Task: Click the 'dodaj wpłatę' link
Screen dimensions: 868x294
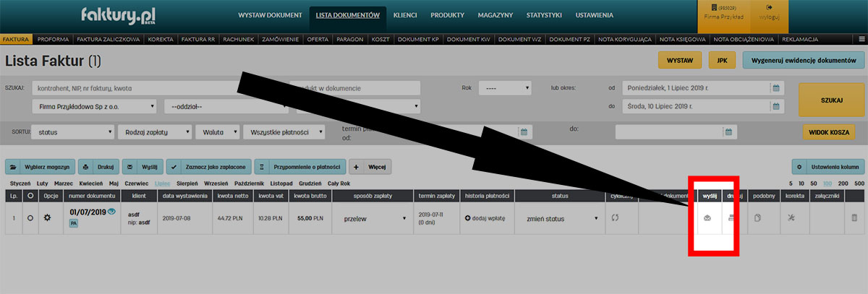Action: [485, 217]
